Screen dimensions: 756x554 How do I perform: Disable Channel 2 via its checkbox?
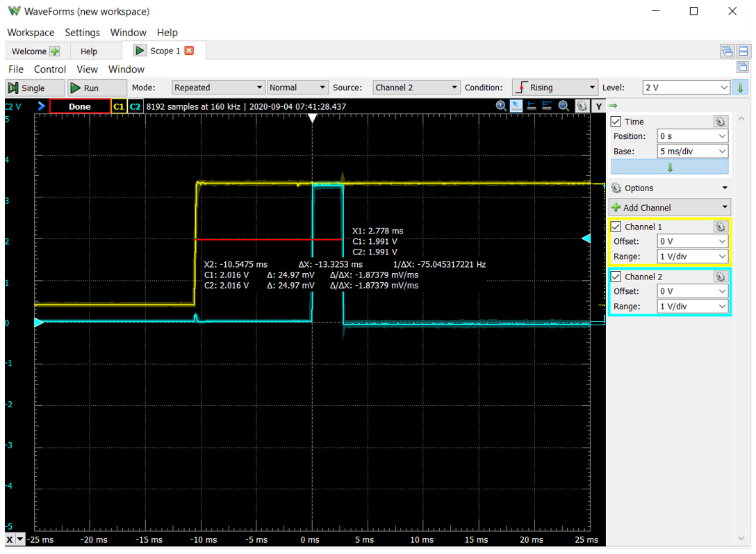point(616,277)
